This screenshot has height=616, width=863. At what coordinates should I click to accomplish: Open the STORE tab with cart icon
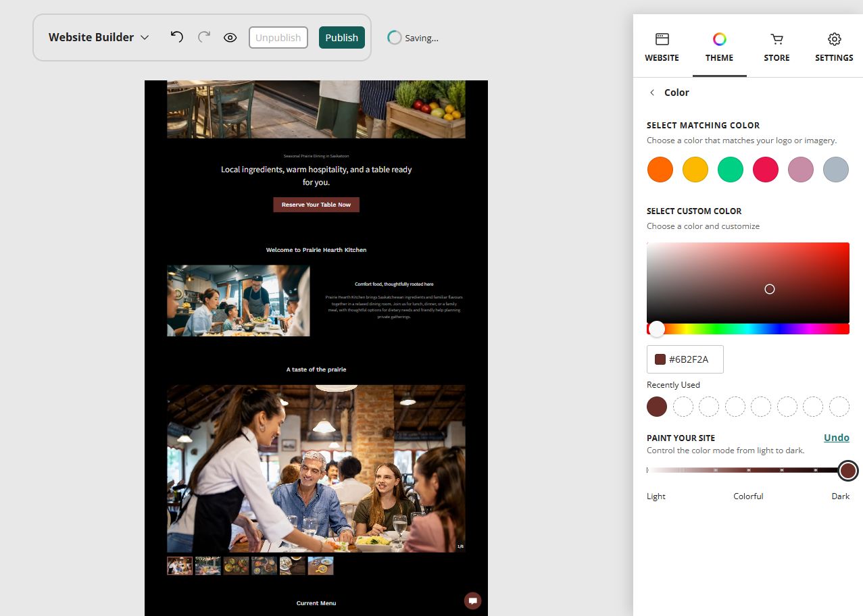click(777, 47)
